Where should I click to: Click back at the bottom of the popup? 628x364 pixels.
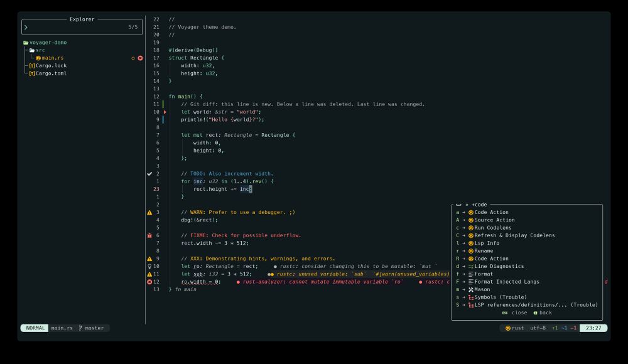(x=545, y=312)
